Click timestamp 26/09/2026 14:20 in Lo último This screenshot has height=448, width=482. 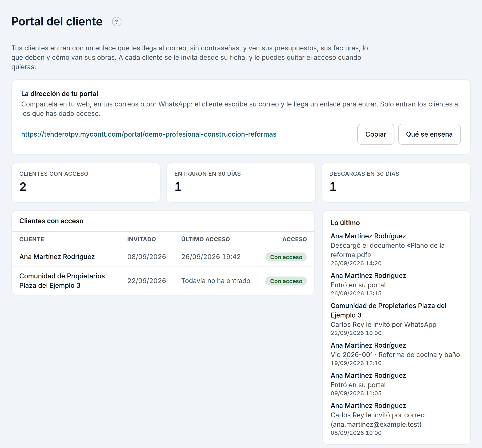(356, 263)
